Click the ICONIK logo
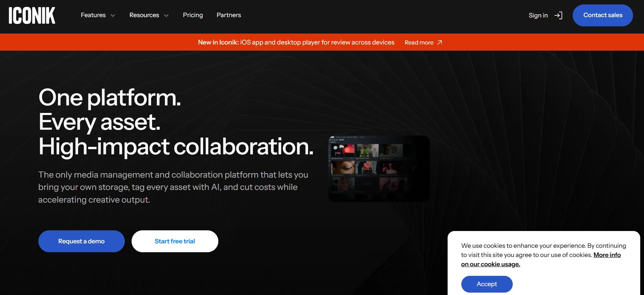The image size is (644, 295). pyautogui.click(x=32, y=15)
